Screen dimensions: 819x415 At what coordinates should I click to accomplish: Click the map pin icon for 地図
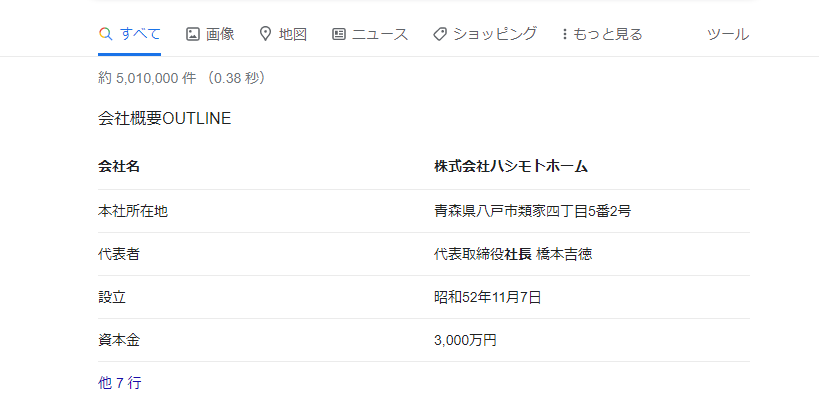click(x=265, y=34)
